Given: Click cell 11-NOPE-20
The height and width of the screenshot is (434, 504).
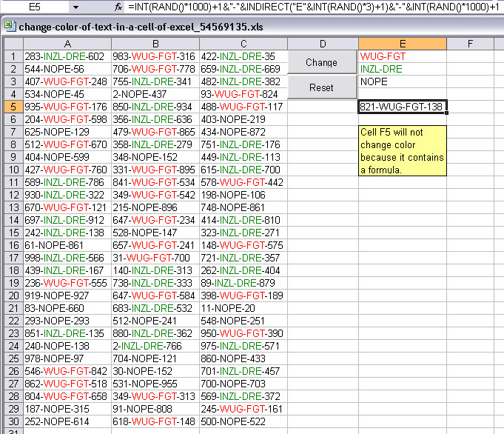Looking at the screenshot, I should click(243, 308).
